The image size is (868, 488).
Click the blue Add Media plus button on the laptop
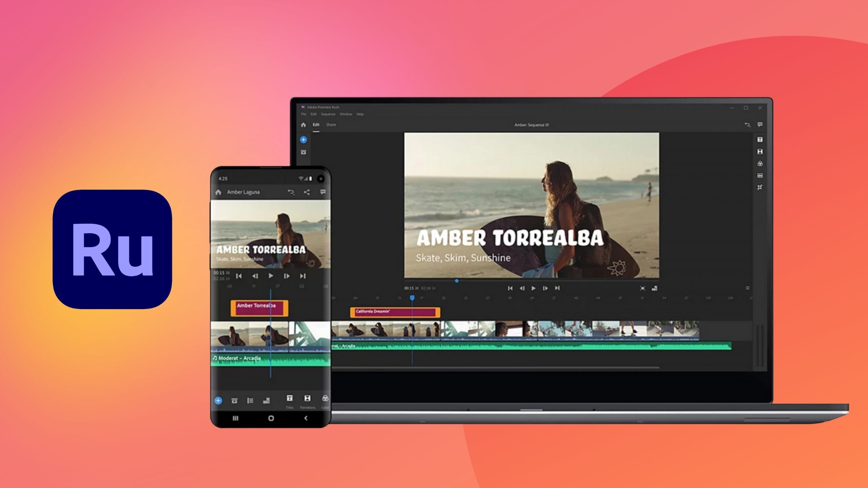(303, 140)
